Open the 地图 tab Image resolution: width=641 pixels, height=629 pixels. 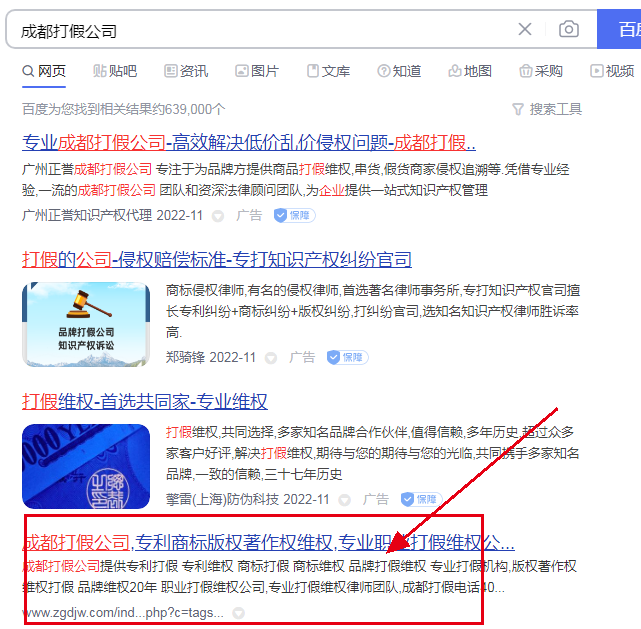470,71
